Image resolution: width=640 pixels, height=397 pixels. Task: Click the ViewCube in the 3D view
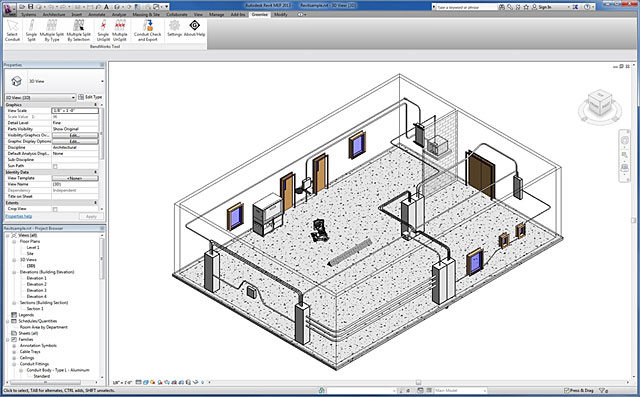coord(600,104)
